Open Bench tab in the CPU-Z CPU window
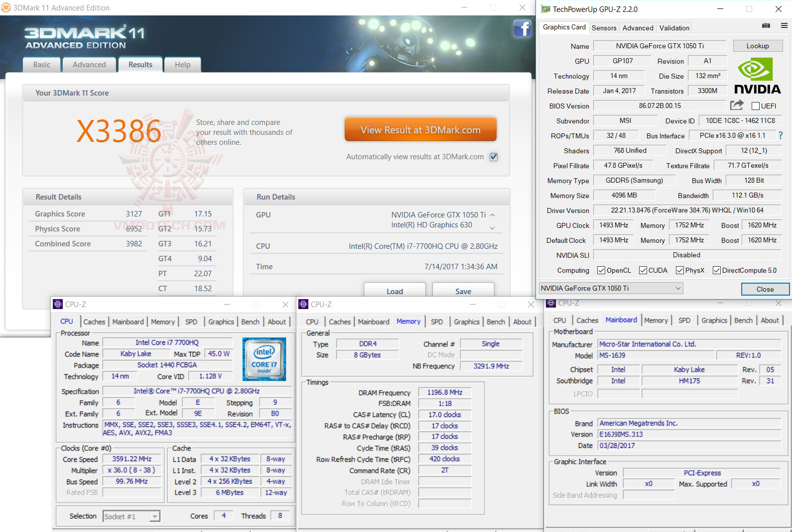Screen dimensions: 792x532 (250, 322)
